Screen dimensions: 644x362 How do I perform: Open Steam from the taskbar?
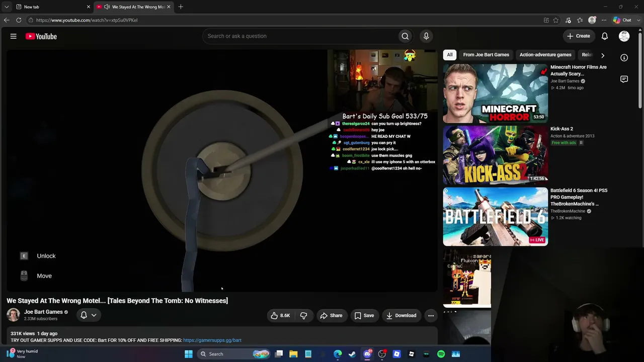352,354
